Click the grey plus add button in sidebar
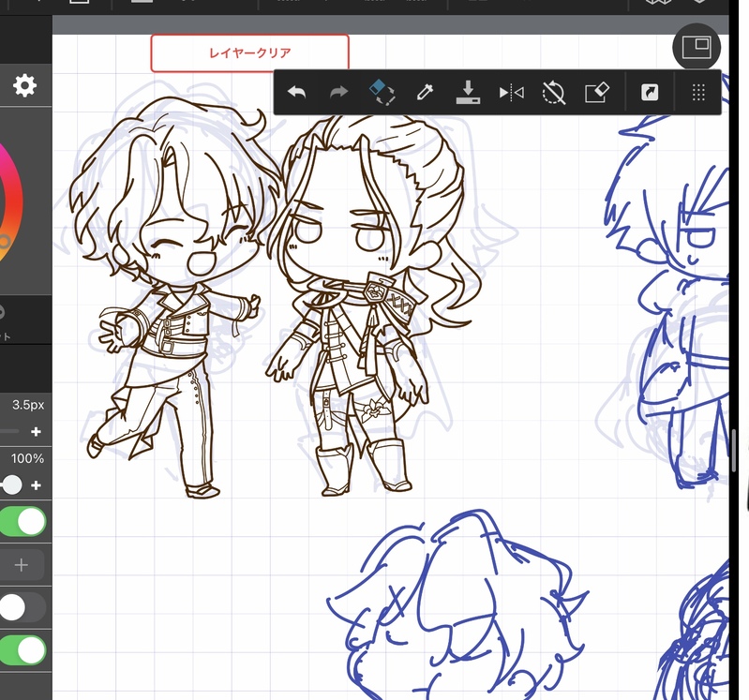This screenshot has width=749, height=700. click(x=22, y=565)
